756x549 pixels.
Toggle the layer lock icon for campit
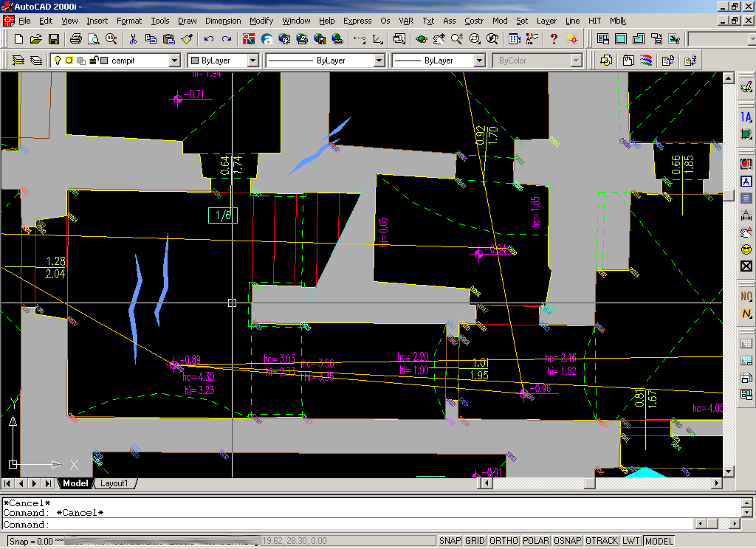coord(94,61)
